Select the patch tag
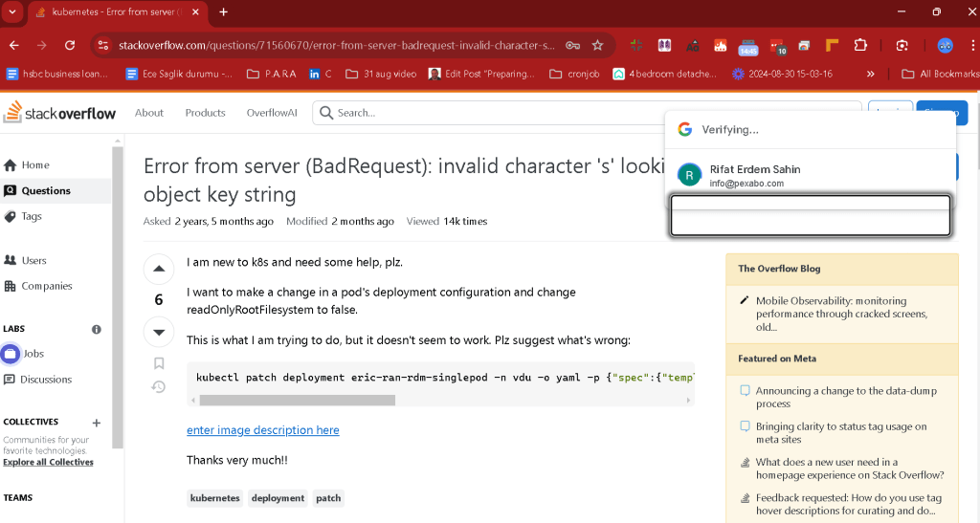Screen dimensions: 980x523 328,498
